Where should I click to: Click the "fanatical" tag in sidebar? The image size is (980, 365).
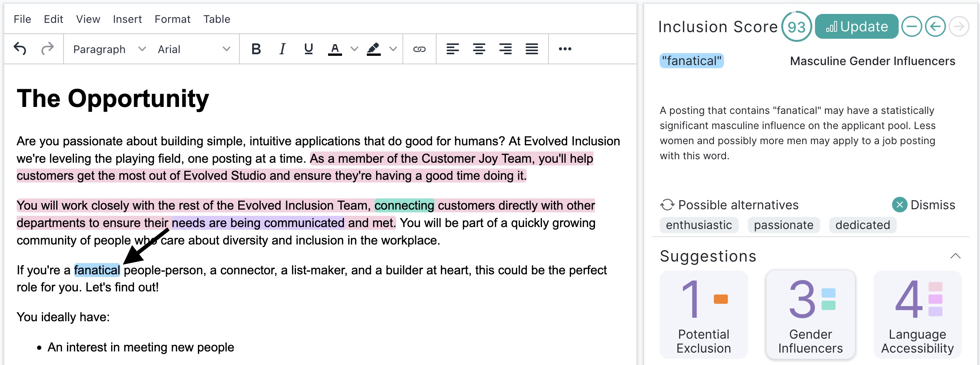tap(691, 61)
